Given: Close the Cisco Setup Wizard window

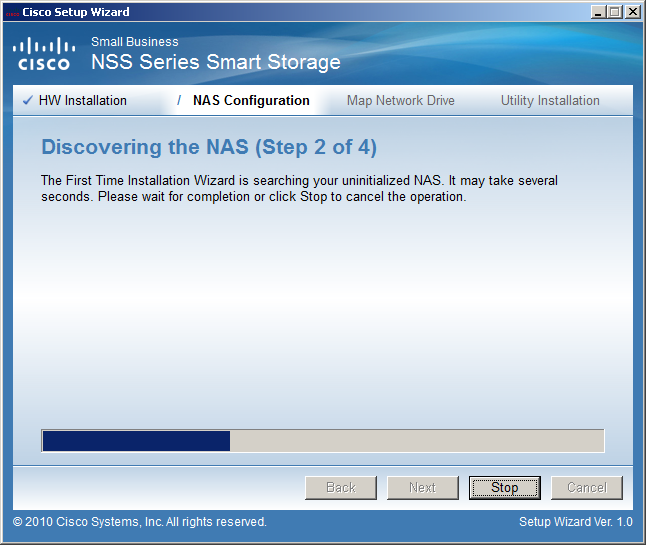Looking at the screenshot, I should 632,12.
